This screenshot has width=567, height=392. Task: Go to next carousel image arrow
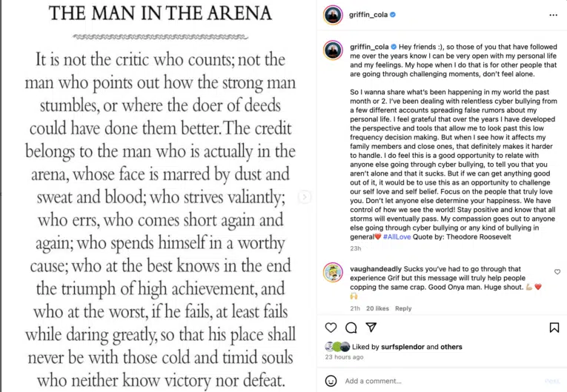(x=305, y=196)
